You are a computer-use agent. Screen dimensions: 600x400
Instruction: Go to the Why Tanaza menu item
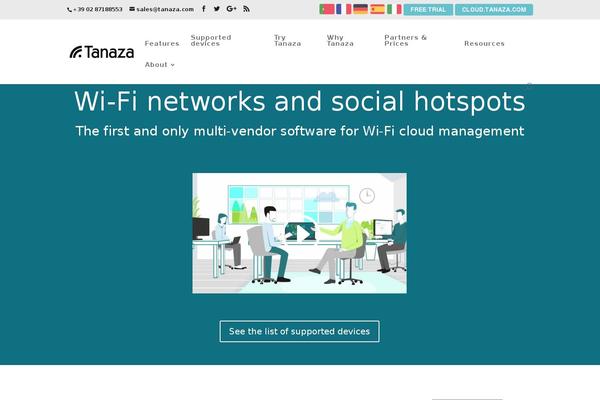(340, 41)
